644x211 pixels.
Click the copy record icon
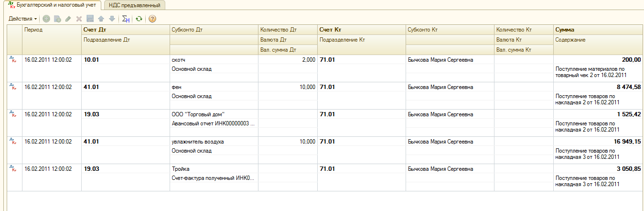coord(57,19)
